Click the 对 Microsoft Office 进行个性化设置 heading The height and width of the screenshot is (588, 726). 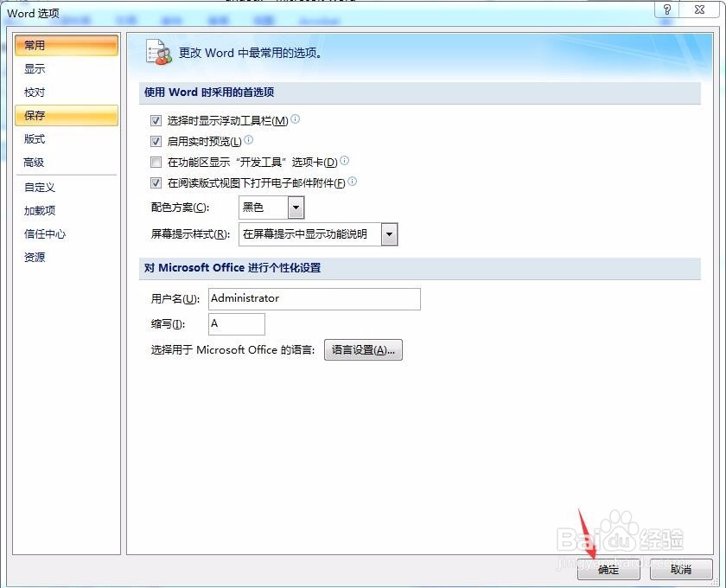[x=232, y=268]
